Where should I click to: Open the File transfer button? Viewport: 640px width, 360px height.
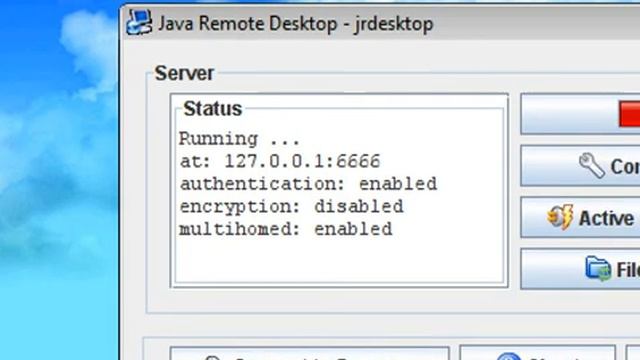[x=580, y=269]
